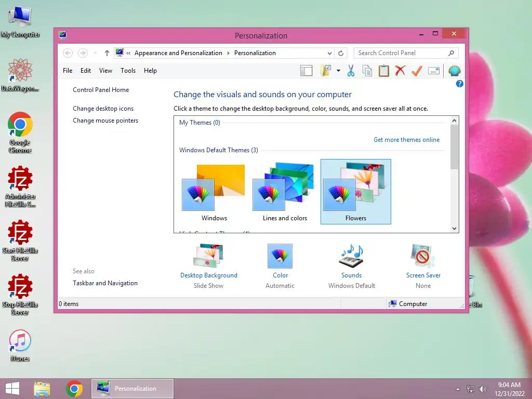Viewport: 532px width, 399px height.
Task: Click the folder views toolbar icon
Action: pos(326,71)
